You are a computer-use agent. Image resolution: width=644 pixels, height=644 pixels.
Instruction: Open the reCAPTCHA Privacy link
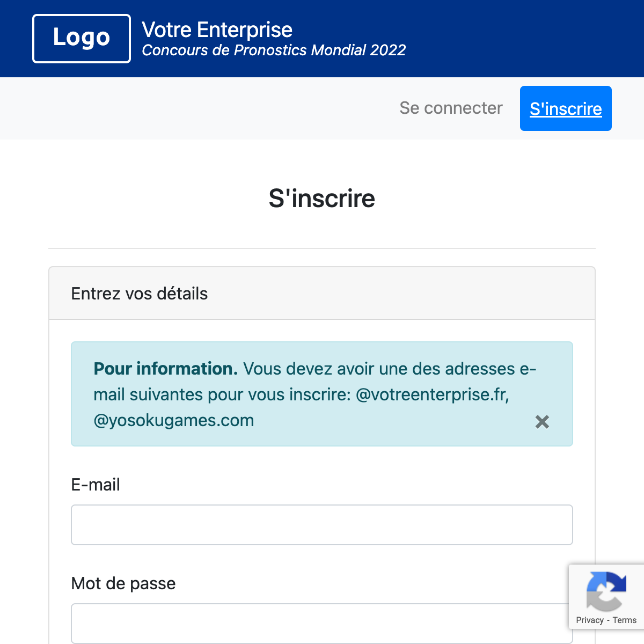coord(589,620)
